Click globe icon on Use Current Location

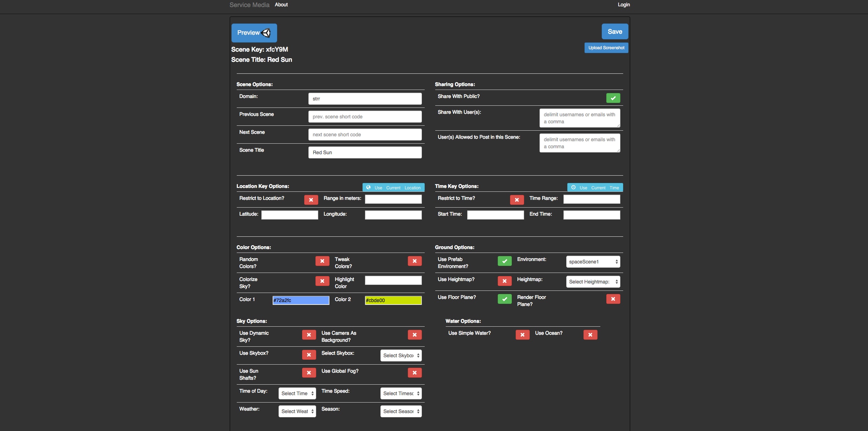point(368,188)
